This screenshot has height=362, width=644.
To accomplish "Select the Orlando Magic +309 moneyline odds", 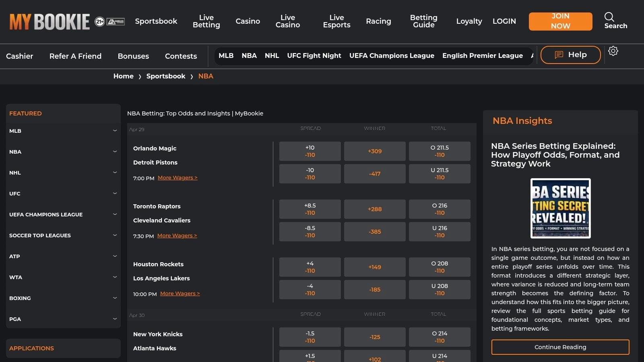I will 375,151.
